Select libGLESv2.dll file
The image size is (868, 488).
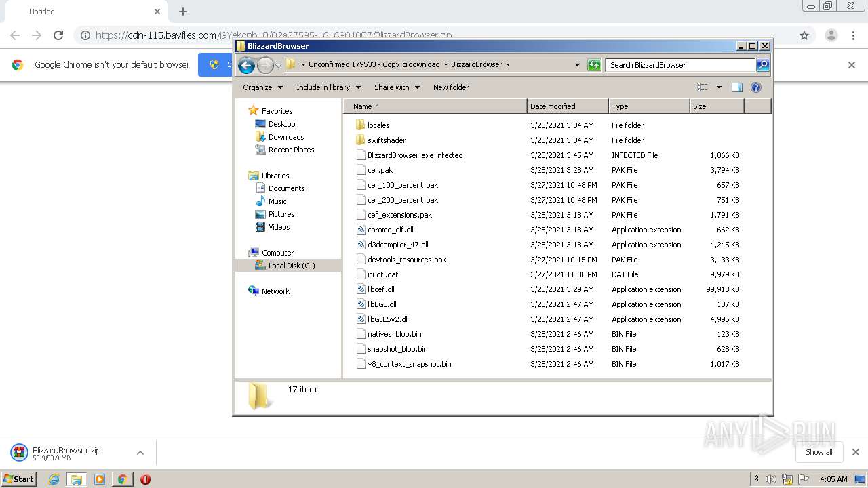(x=388, y=319)
